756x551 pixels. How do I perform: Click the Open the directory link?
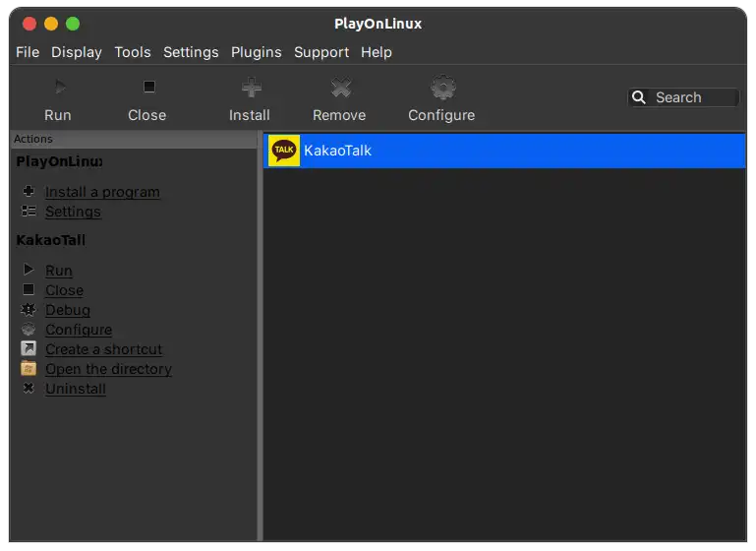(x=108, y=369)
